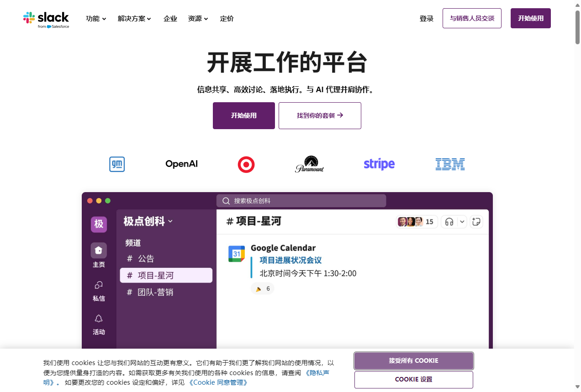Click the headphones huddle icon
The image size is (581, 392).
click(449, 222)
